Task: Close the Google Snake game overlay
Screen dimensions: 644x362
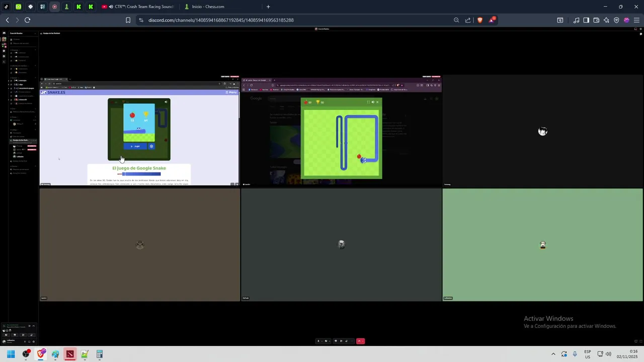Action: tap(377, 102)
